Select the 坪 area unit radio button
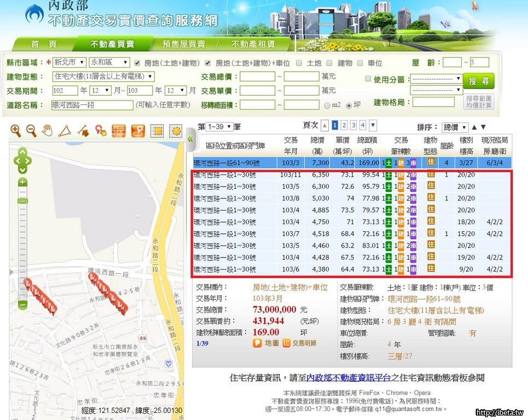The image size is (528, 420). pos(349,105)
